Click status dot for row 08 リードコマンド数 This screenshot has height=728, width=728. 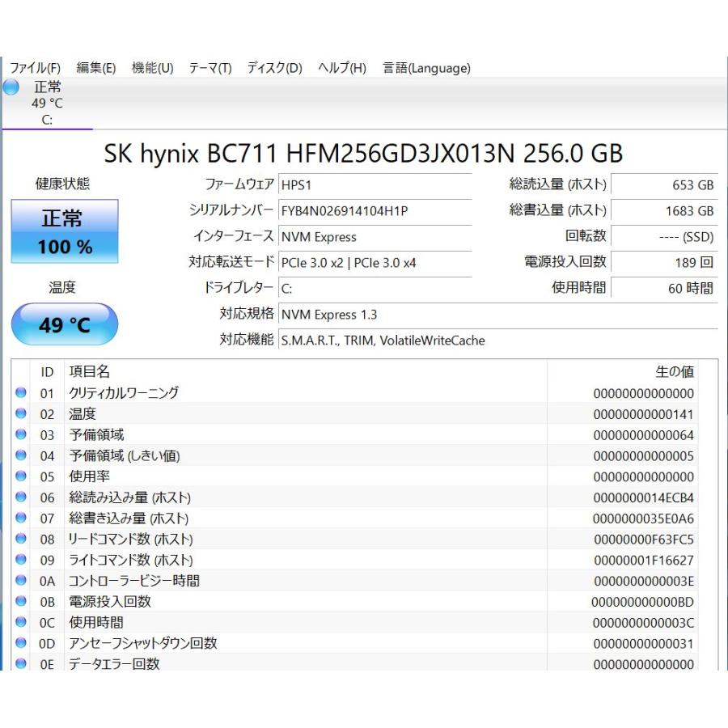[x=21, y=538]
